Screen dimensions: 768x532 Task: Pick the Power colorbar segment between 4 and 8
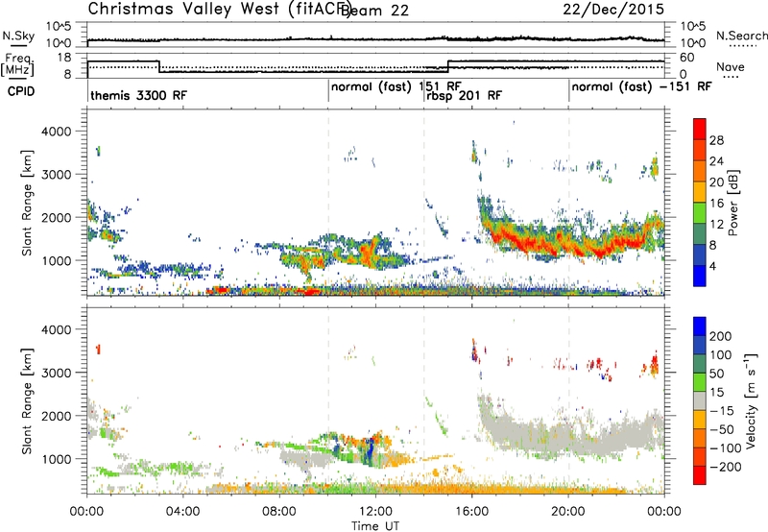700,254
